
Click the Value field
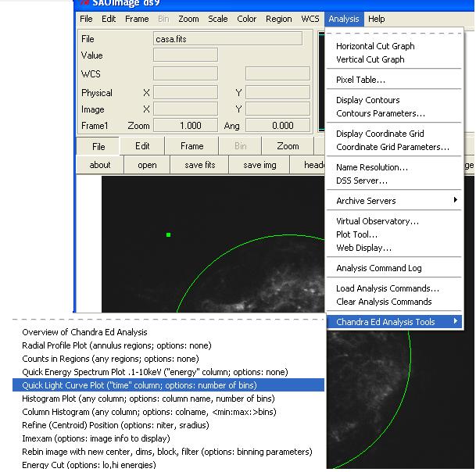[185, 55]
